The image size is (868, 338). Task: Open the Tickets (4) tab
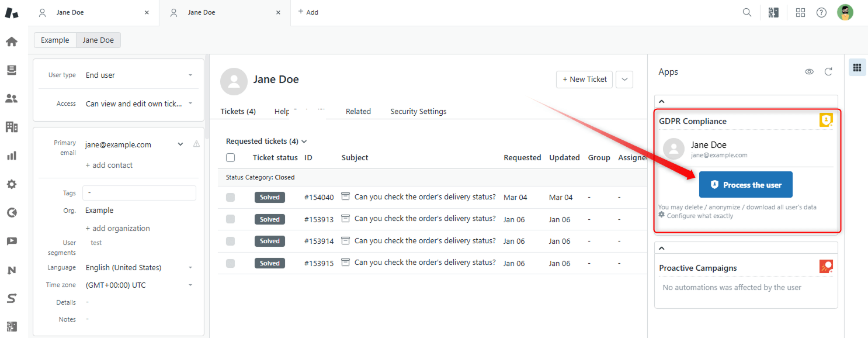point(238,111)
